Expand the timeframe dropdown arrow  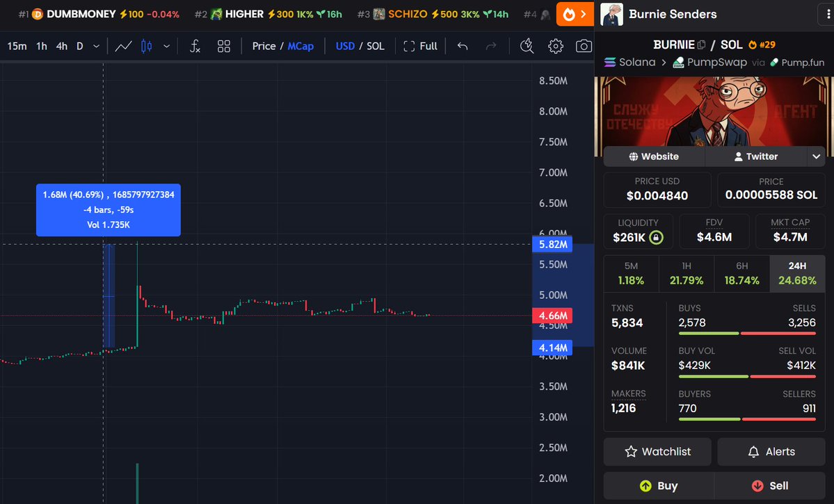[x=96, y=47]
